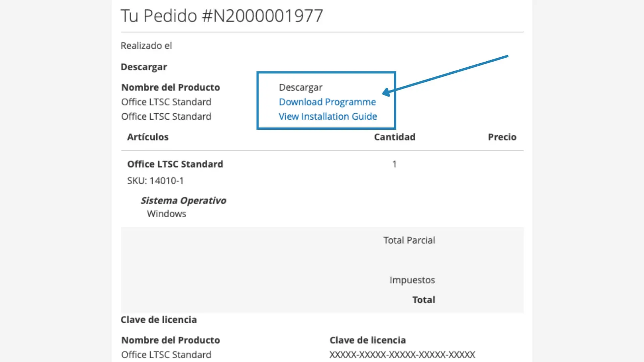The image size is (644, 362).
Task: Click the Impuestos label
Action: click(412, 280)
